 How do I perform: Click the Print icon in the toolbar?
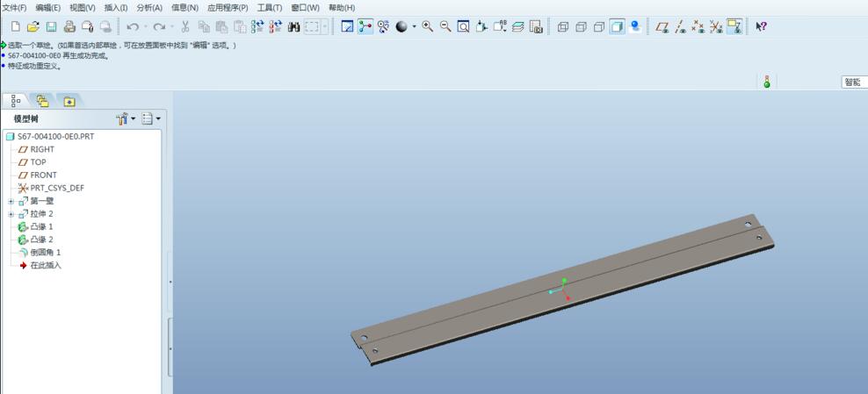(x=69, y=26)
